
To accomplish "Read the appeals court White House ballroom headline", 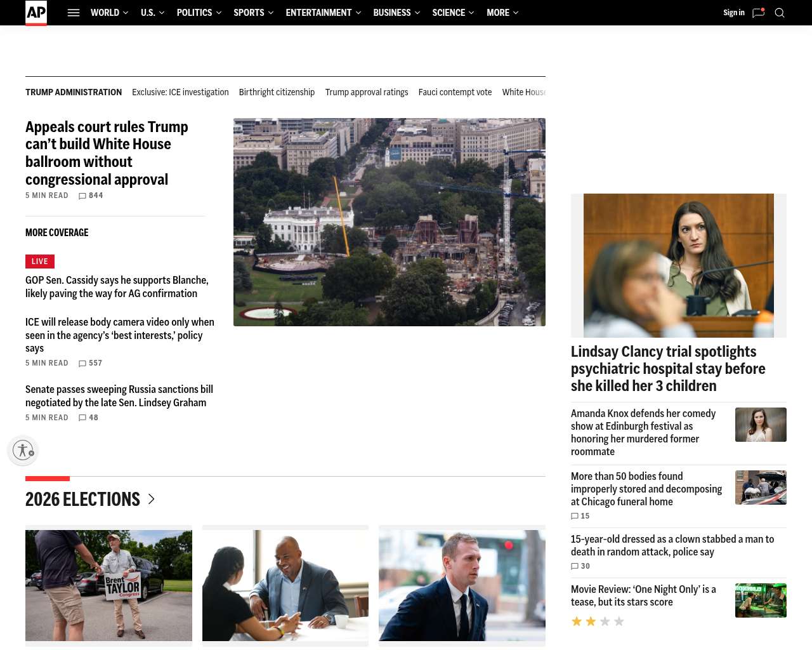I will click(x=107, y=153).
